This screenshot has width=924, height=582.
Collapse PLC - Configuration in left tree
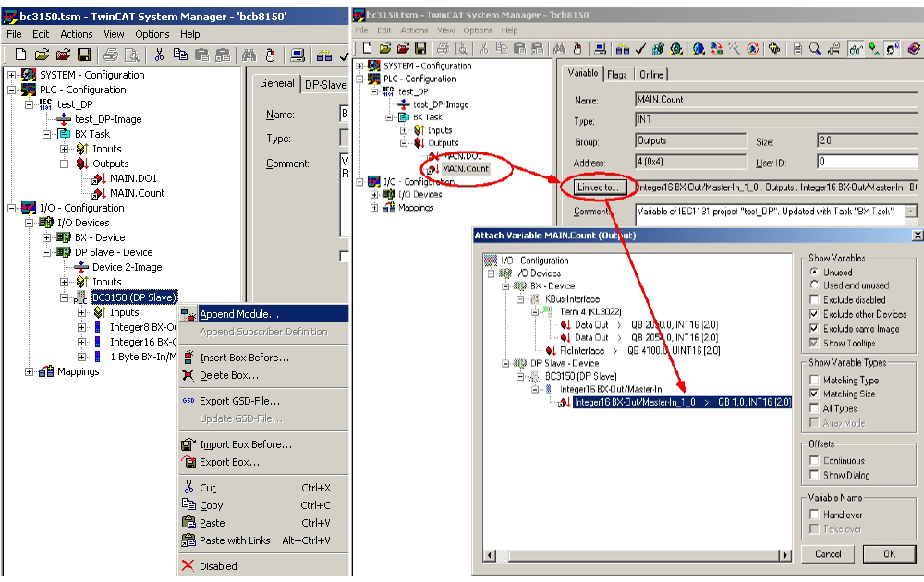[11, 91]
